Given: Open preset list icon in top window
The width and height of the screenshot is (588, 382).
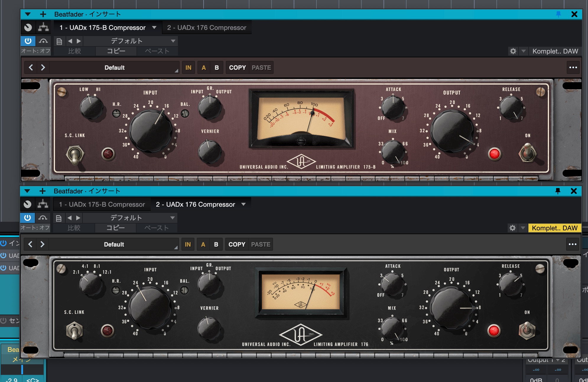Looking at the screenshot, I should coord(59,41).
